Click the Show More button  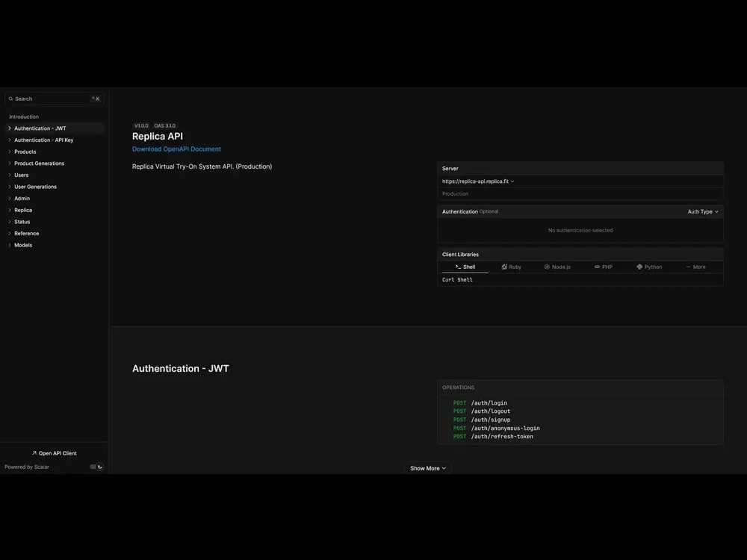(x=428, y=469)
